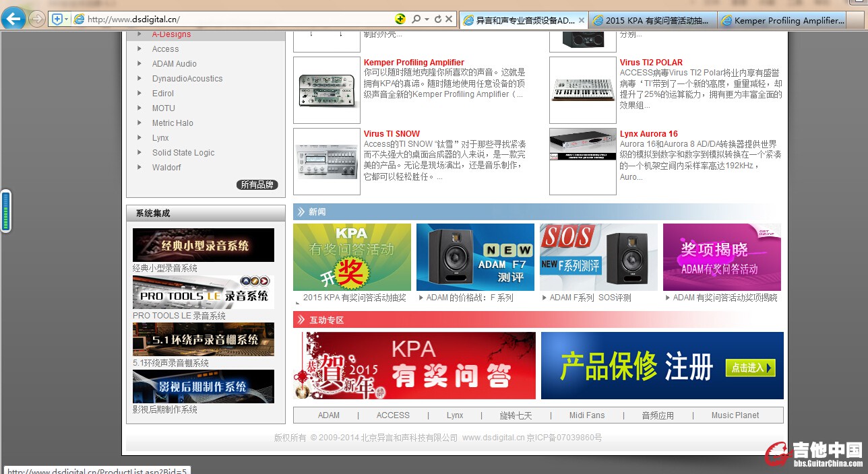Open the A-Designs brand link
The height and width of the screenshot is (474, 868).
pos(171,34)
